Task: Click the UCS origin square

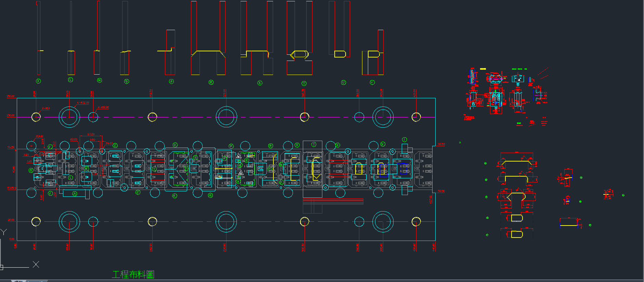Action: click(1, 266)
